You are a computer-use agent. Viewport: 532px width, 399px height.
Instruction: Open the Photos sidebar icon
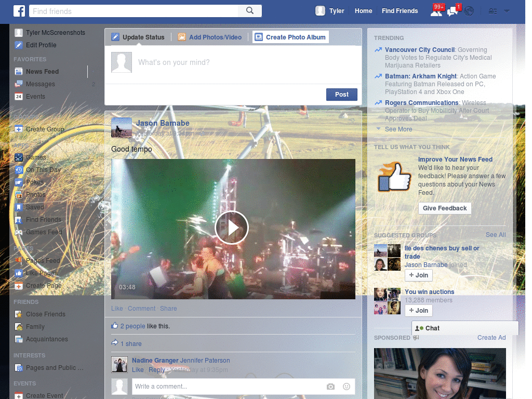(x=19, y=194)
